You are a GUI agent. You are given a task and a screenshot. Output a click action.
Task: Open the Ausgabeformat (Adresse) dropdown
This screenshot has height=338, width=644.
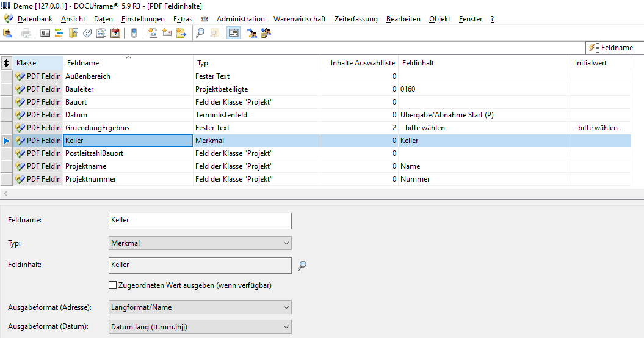pyautogui.click(x=200, y=307)
